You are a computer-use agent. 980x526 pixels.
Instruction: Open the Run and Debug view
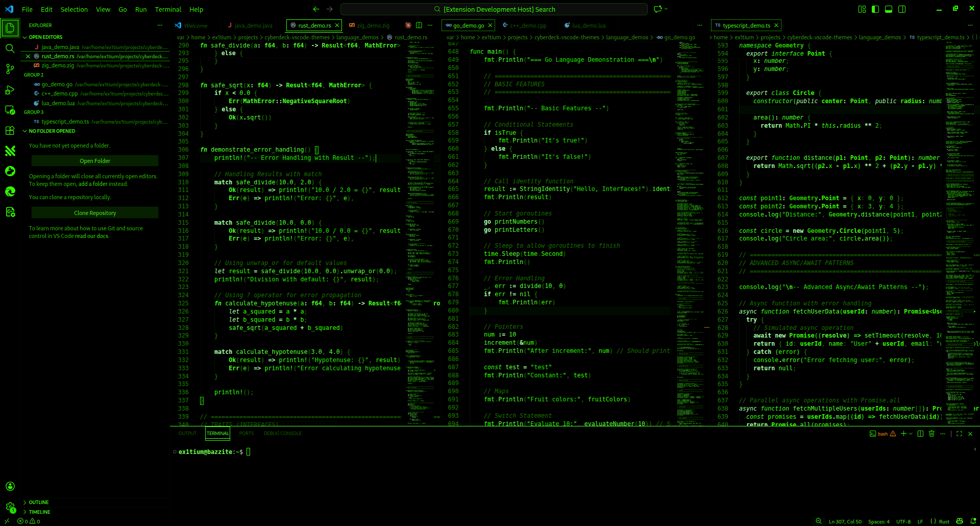click(x=10, y=90)
